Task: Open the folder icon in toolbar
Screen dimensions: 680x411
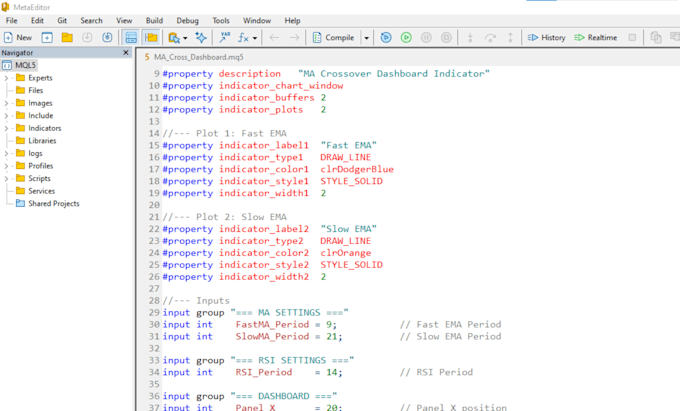Action: point(67,38)
